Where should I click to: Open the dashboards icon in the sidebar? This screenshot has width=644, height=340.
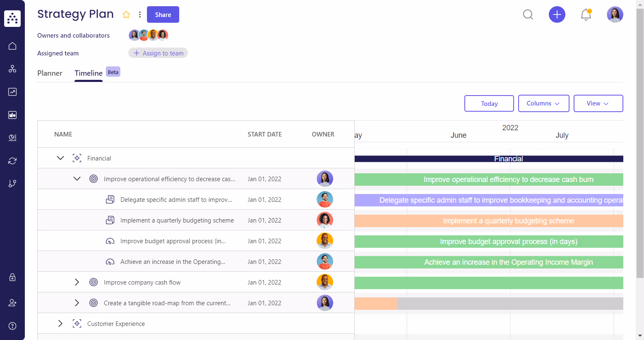tap(12, 115)
